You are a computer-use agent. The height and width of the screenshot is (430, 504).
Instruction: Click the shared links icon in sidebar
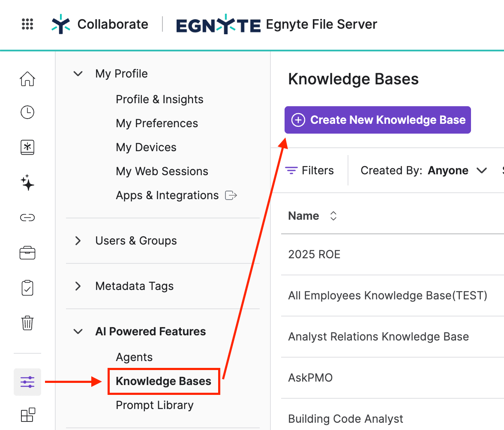pyautogui.click(x=27, y=218)
